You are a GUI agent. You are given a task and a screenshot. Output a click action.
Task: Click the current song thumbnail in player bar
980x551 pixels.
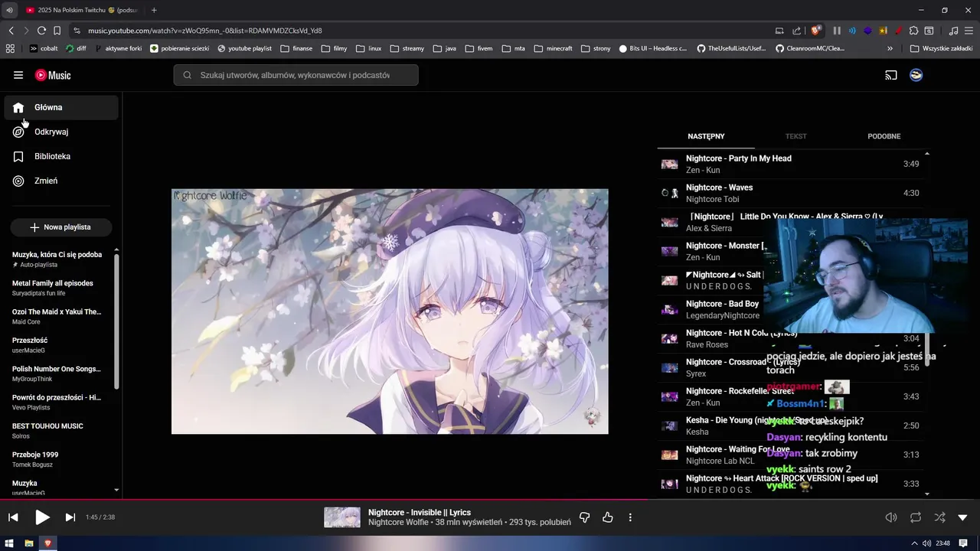click(x=342, y=517)
